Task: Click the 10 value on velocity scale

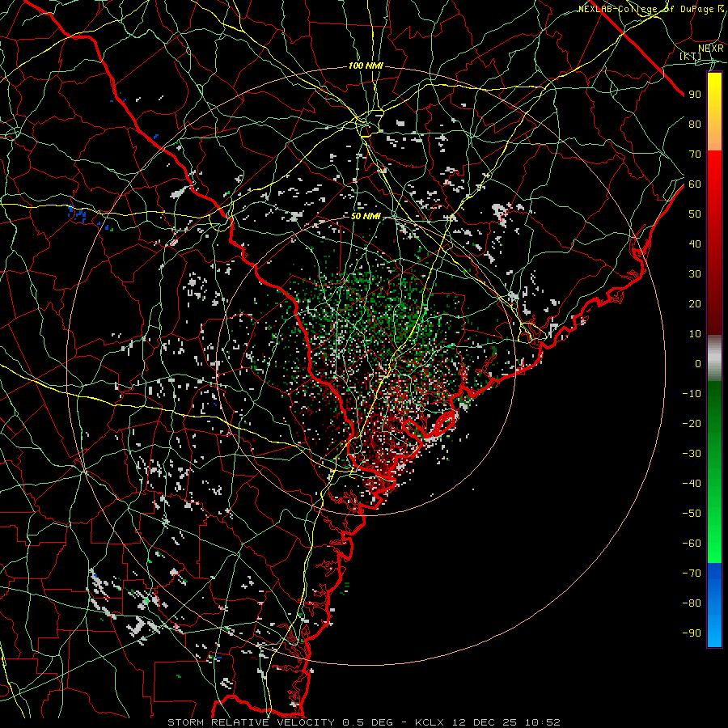Action: [x=695, y=334]
